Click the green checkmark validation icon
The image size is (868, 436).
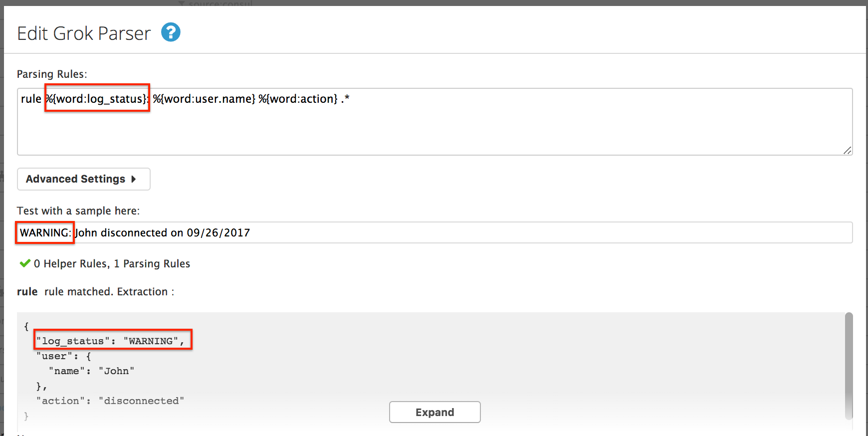tap(24, 263)
